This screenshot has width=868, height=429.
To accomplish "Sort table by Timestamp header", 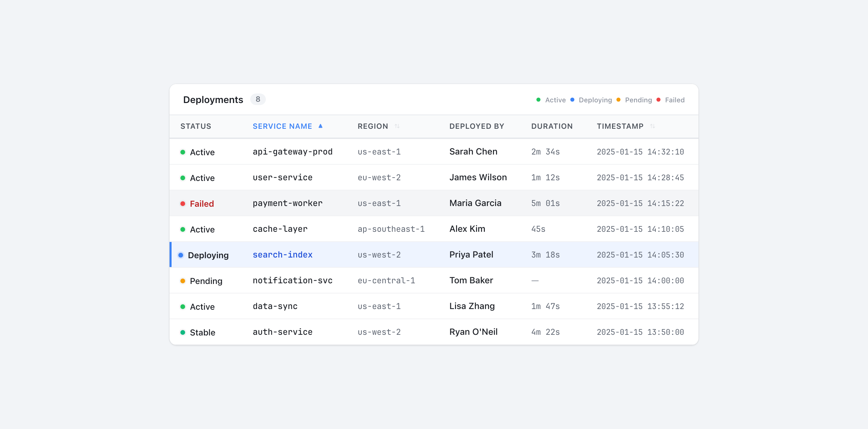I will (x=620, y=126).
